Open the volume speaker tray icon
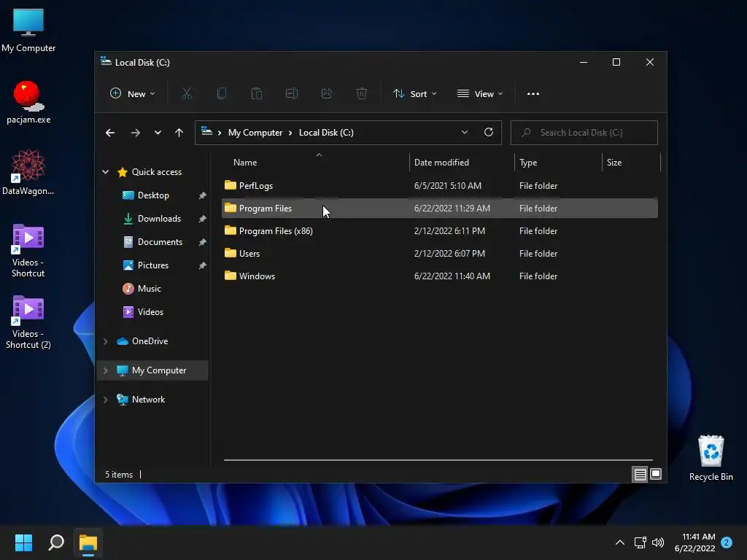747x560 pixels. click(658, 542)
